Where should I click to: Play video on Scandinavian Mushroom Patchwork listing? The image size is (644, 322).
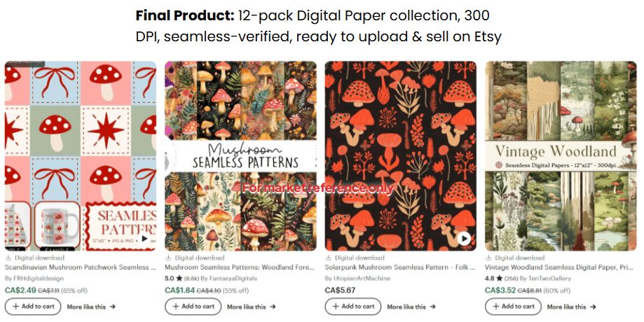[144, 239]
